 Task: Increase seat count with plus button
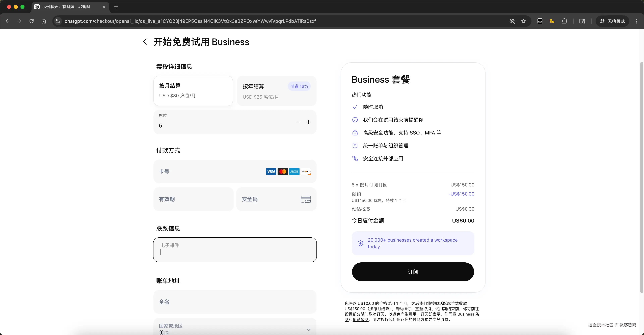click(309, 122)
